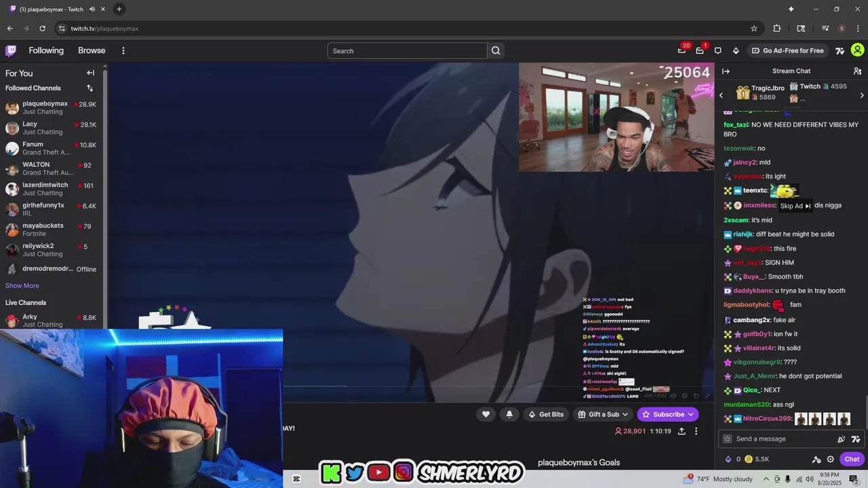Click Go Ad-Free for Free button

[788, 51]
